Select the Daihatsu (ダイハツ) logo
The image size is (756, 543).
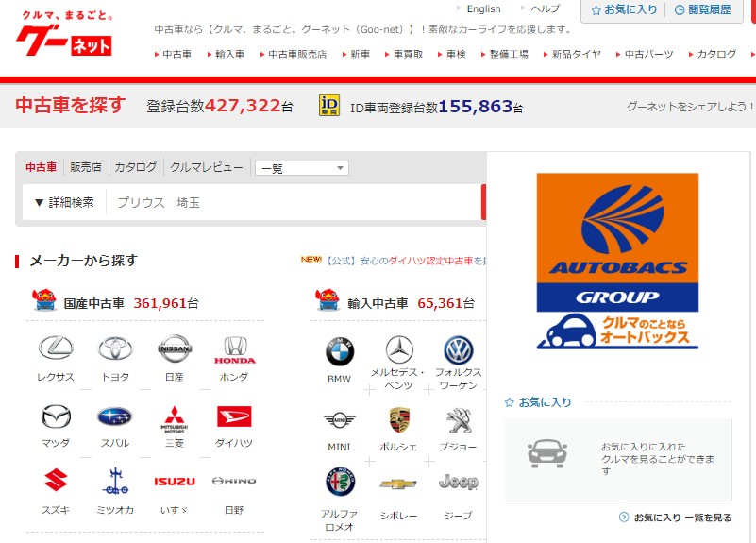coord(234,416)
